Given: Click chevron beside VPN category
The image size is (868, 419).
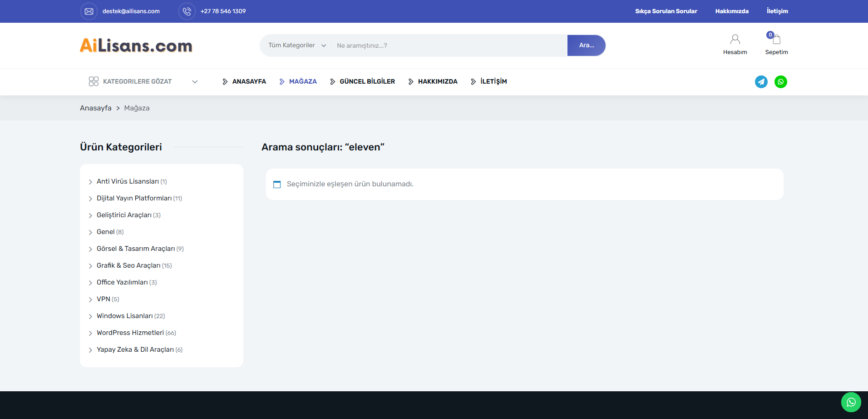Looking at the screenshot, I should 90,299.
